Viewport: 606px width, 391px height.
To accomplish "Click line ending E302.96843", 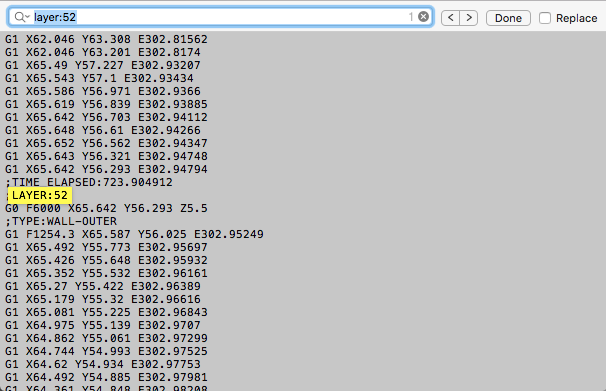I will point(106,312).
